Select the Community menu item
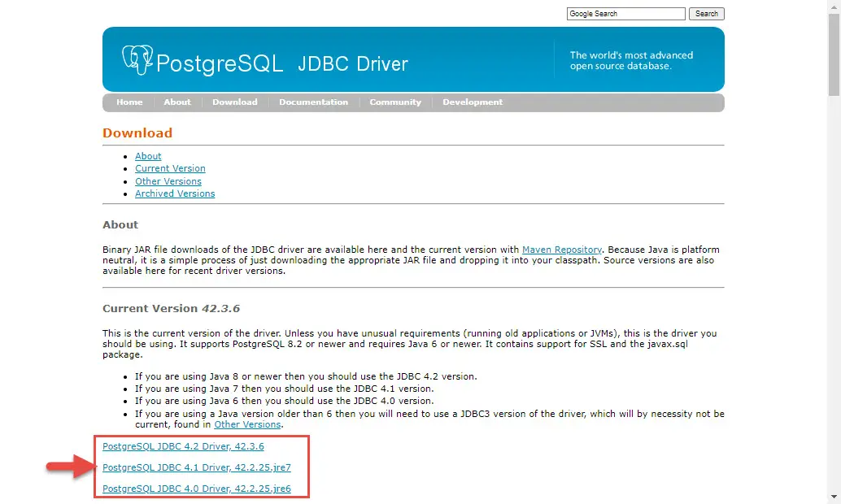This screenshot has height=504, width=841. [x=395, y=102]
